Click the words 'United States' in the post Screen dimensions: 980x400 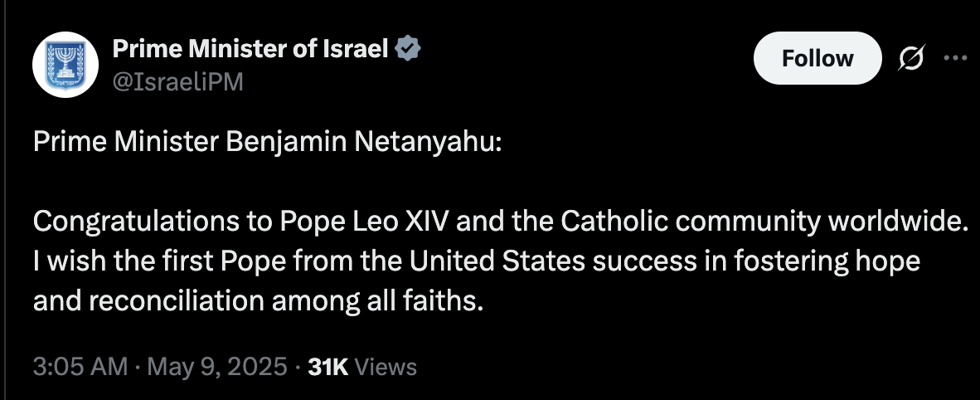pyautogui.click(x=497, y=261)
